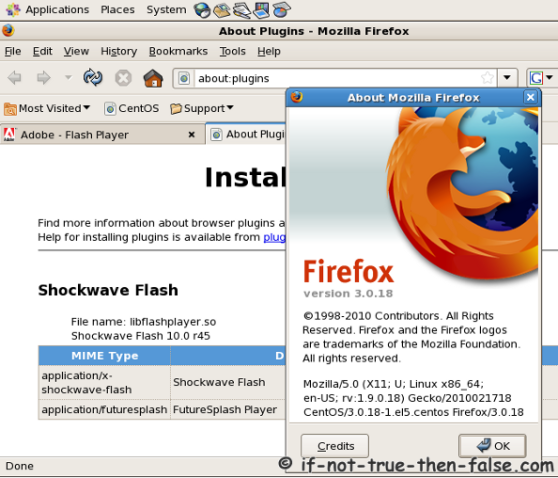Click the Credits button
The height and width of the screenshot is (478, 558).
coord(335,446)
